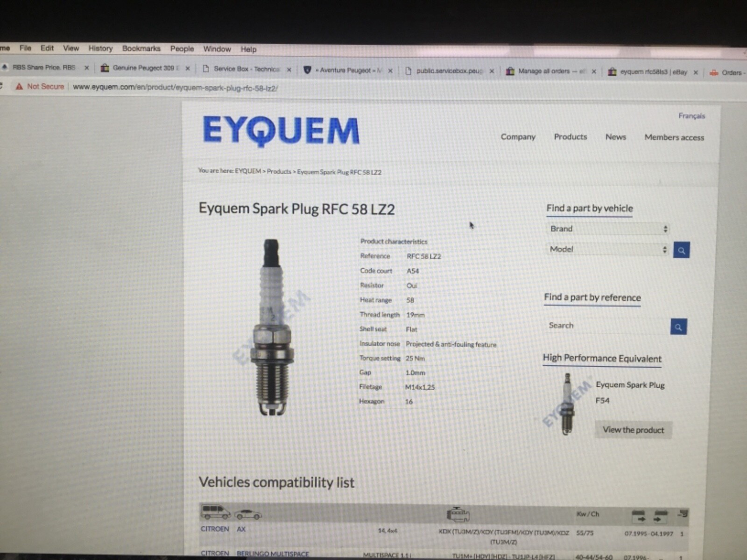The height and width of the screenshot is (560, 747).
Task: Click Eyquem Spark Plug F54 link
Action: point(630,392)
